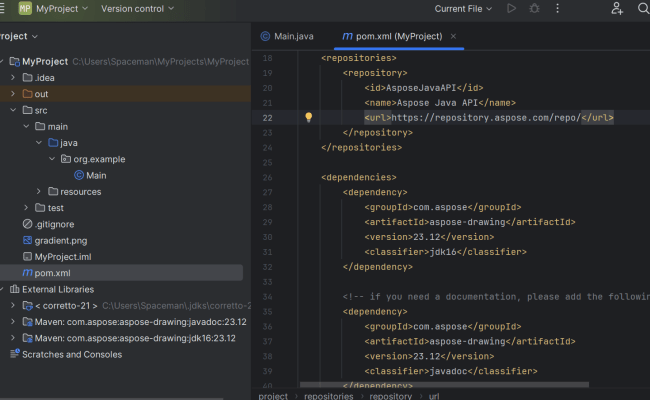This screenshot has height=400, width=650.
Task: Close the pom.xml editor tab
Action: (x=454, y=36)
